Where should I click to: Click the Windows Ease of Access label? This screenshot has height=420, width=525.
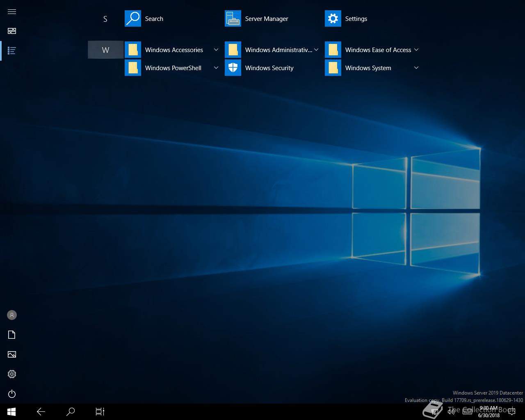pyautogui.click(x=378, y=50)
